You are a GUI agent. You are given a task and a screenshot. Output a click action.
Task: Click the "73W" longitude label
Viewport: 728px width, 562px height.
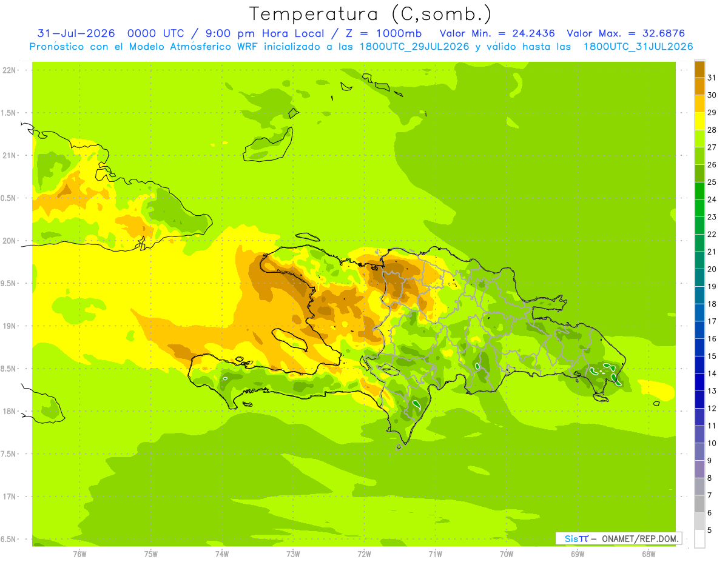(x=293, y=554)
